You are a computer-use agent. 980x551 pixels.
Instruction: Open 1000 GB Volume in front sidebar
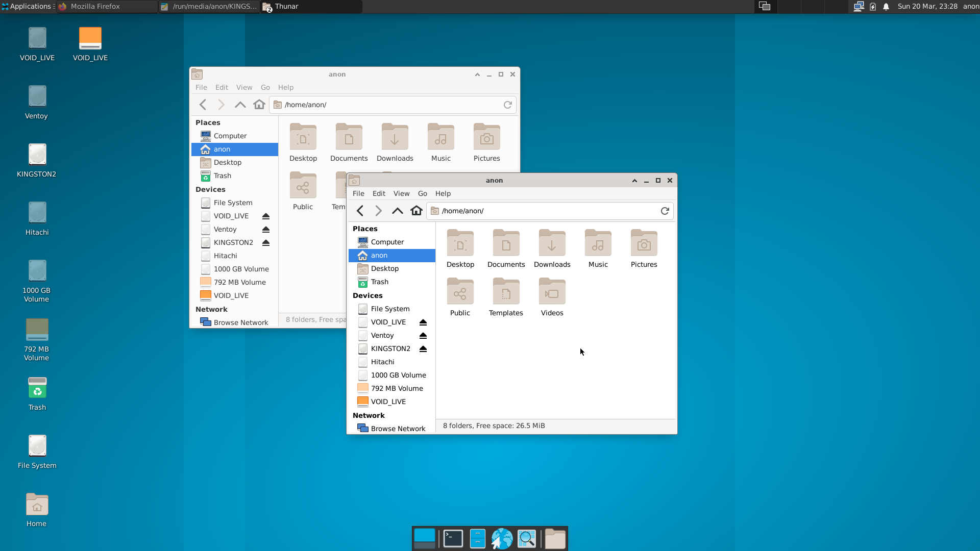391,375
